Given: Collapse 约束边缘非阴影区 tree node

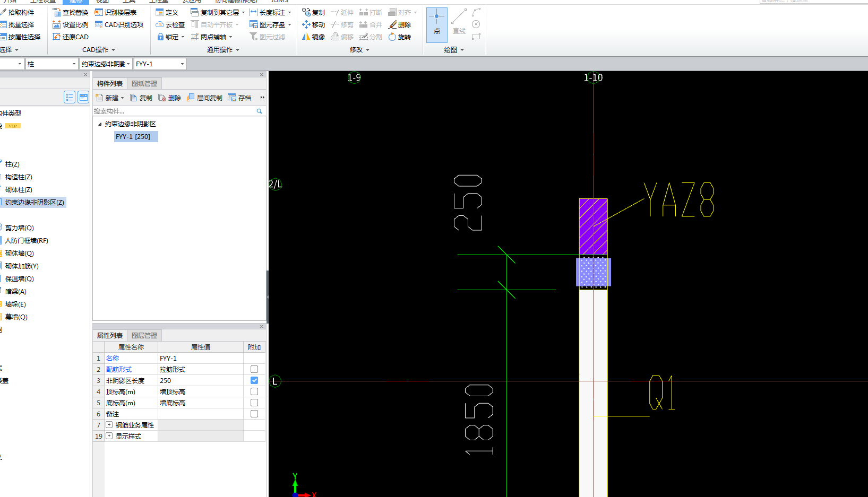Looking at the screenshot, I should click(100, 124).
